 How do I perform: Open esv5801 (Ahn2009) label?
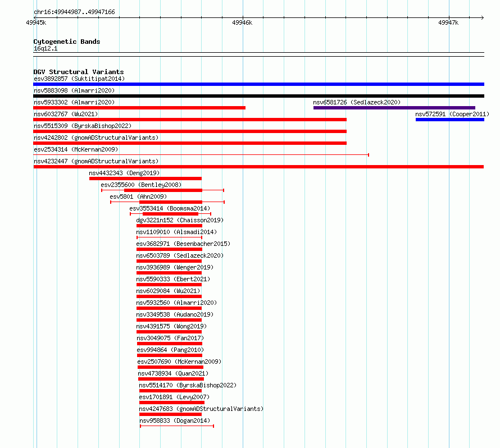click(x=138, y=196)
